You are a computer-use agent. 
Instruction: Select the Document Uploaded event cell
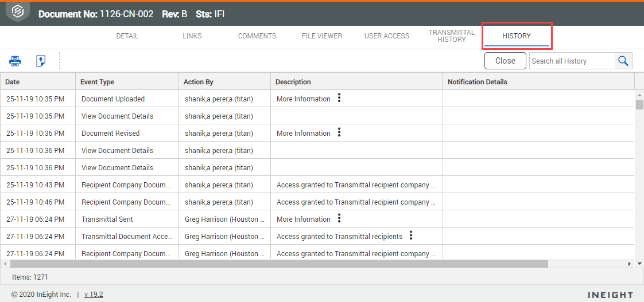[x=127, y=99]
